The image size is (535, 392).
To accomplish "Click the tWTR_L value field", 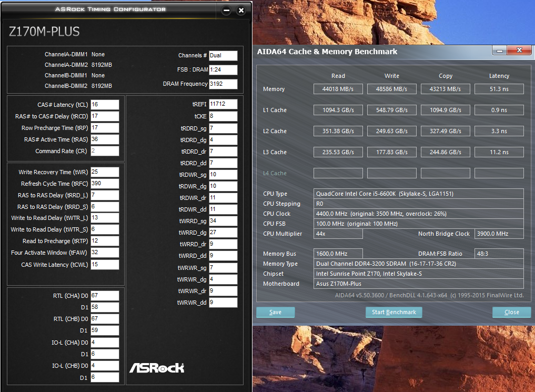I will coord(105,218).
